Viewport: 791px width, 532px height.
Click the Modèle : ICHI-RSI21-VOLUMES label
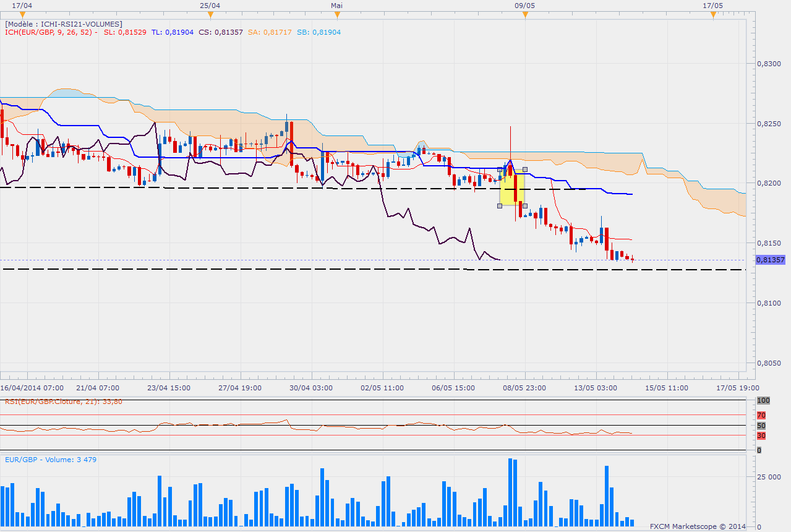click(64, 24)
